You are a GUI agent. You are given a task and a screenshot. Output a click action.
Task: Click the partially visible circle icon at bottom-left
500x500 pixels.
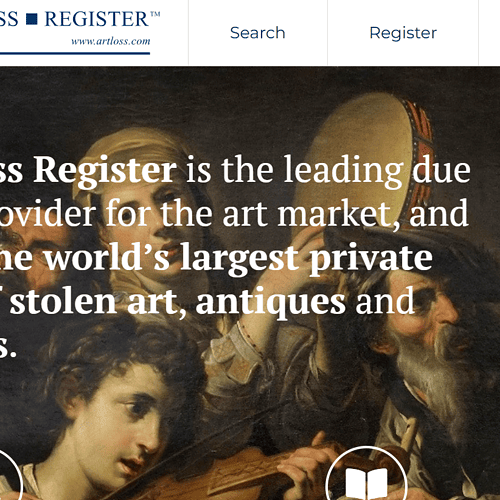pyautogui.click(x=8, y=475)
